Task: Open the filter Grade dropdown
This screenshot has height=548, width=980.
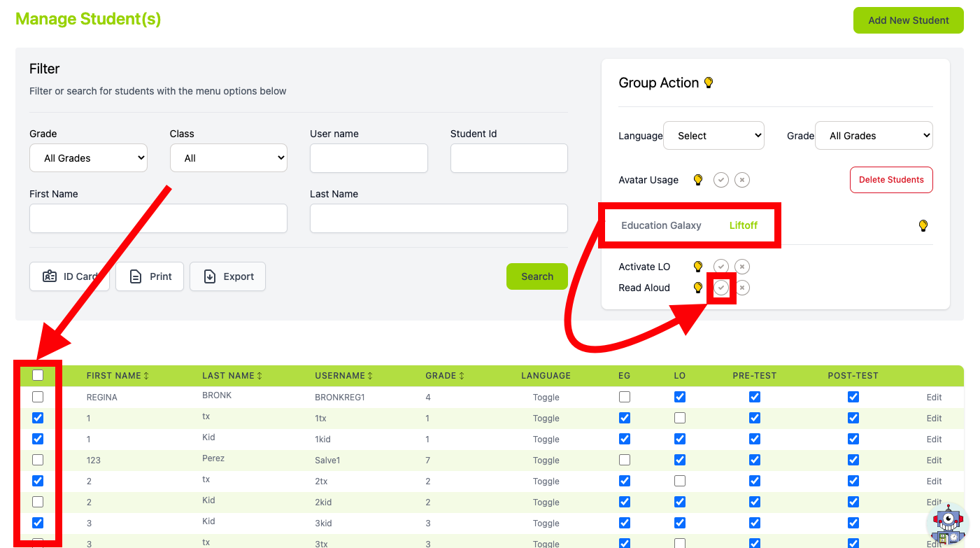Action: (x=88, y=158)
